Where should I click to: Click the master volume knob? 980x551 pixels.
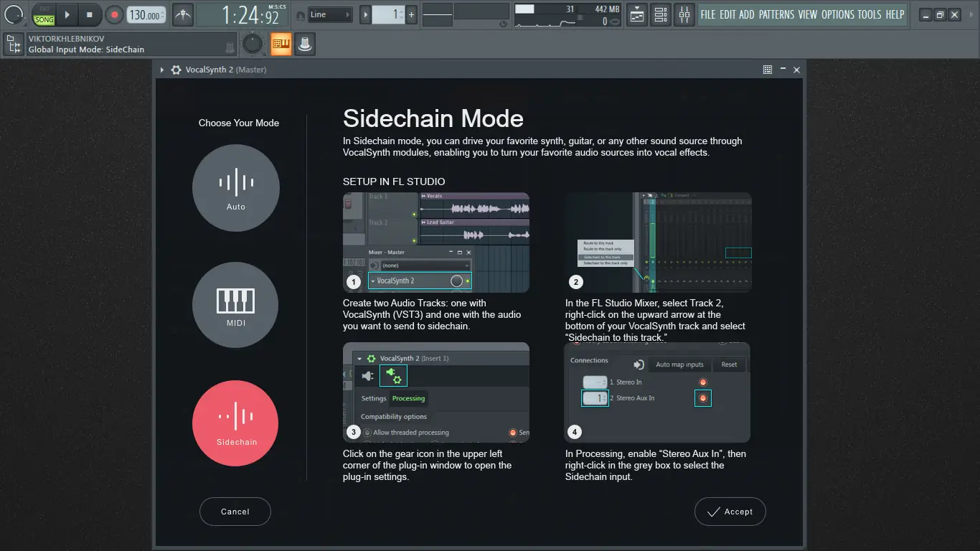tap(14, 14)
